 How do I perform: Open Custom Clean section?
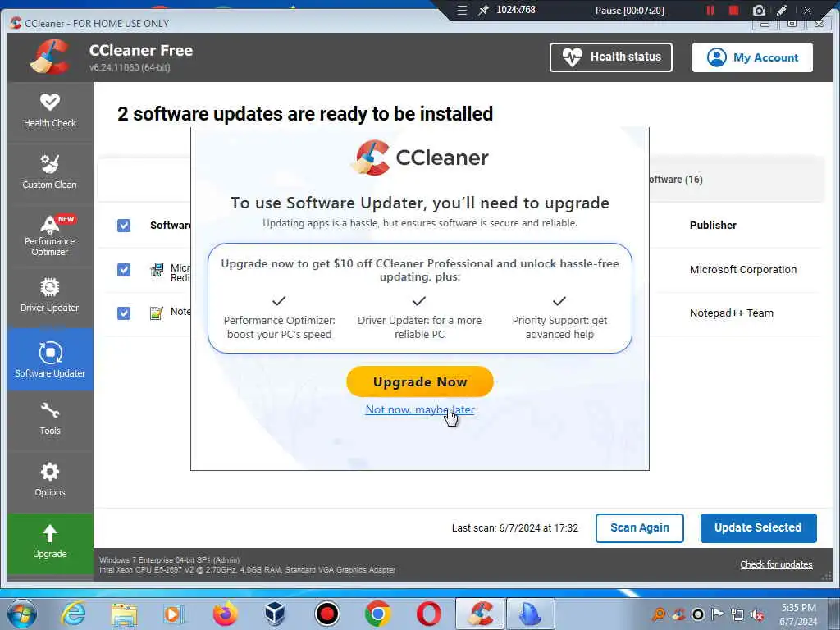pyautogui.click(x=50, y=172)
